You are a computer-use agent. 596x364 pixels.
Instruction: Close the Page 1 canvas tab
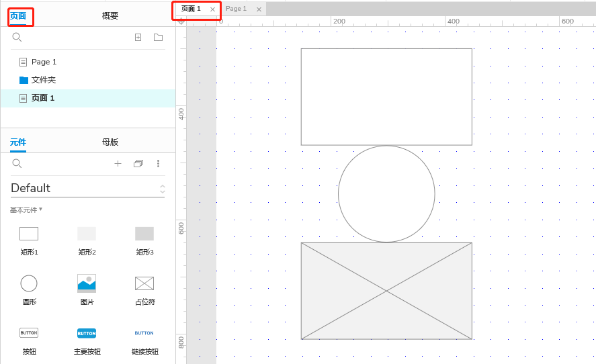coord(259,9)
